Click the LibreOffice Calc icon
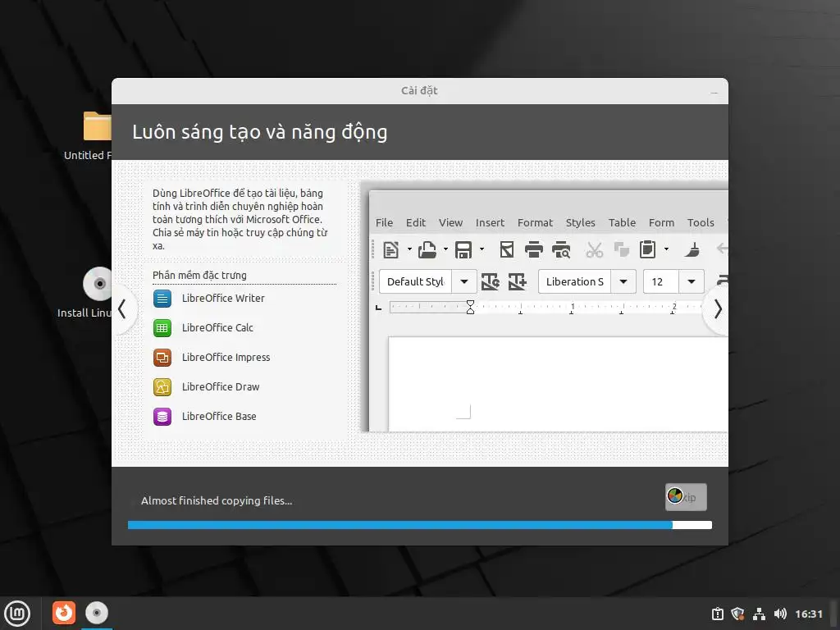Image resolution: width=840 pixels, height=630 pixels. click(x=162, y=328)
